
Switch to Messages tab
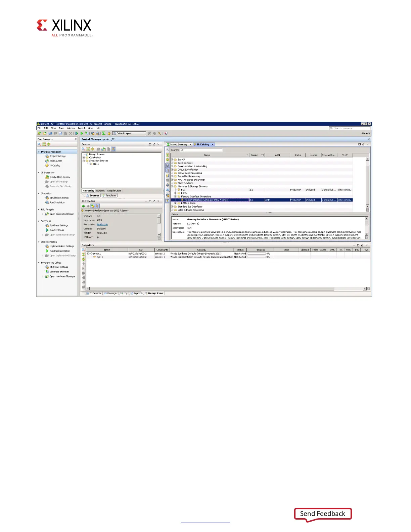[111, 293]
